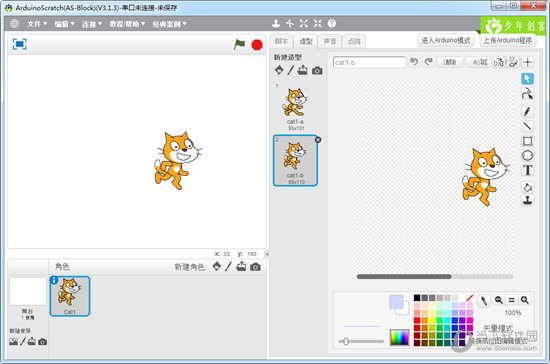Screen dimensions: 550x364
Task: Set the costume center crosshair
Action: pos(528,62)
